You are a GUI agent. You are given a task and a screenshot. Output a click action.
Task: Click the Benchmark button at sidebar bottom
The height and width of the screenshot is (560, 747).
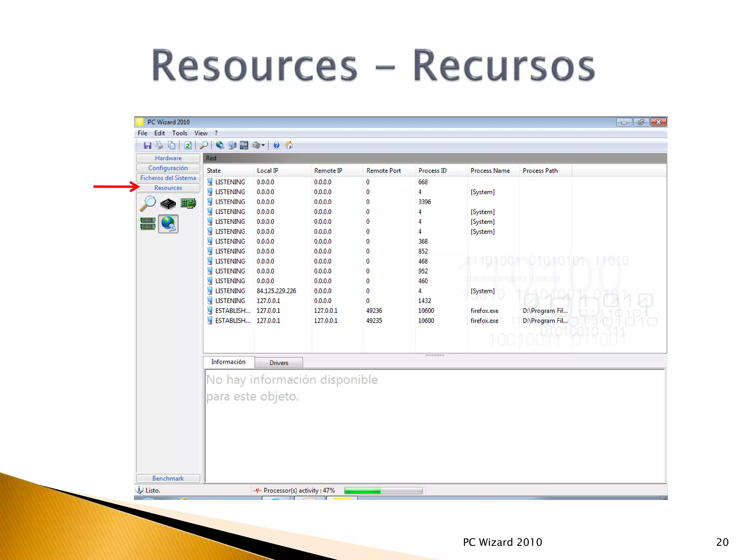point(168,478)
